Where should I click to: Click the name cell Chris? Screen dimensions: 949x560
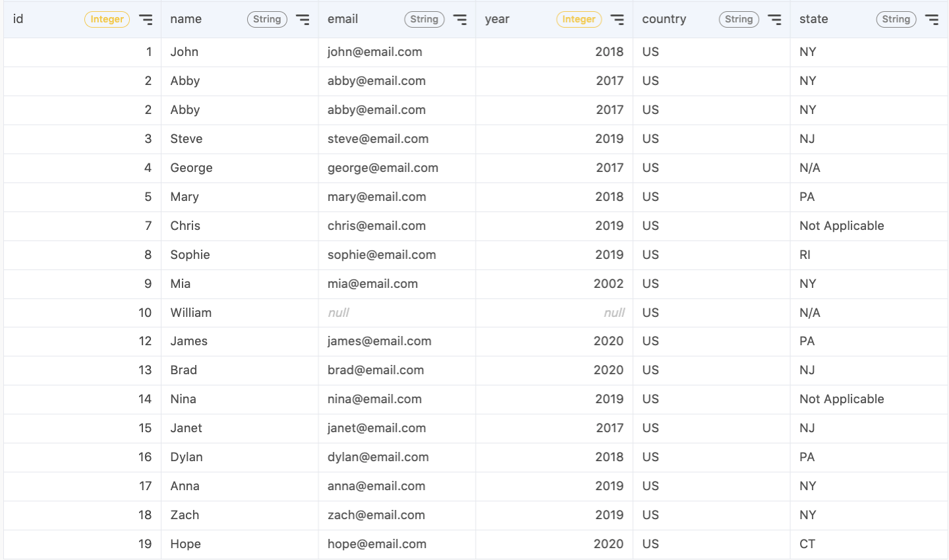pos(240,226)
